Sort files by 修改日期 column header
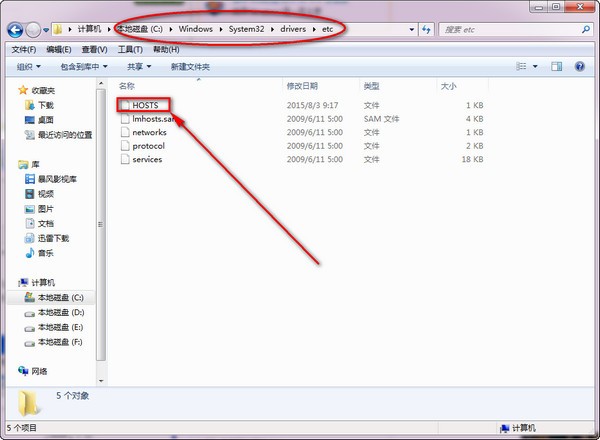This screenshot has width=600, height=440. tap(303, 87)
